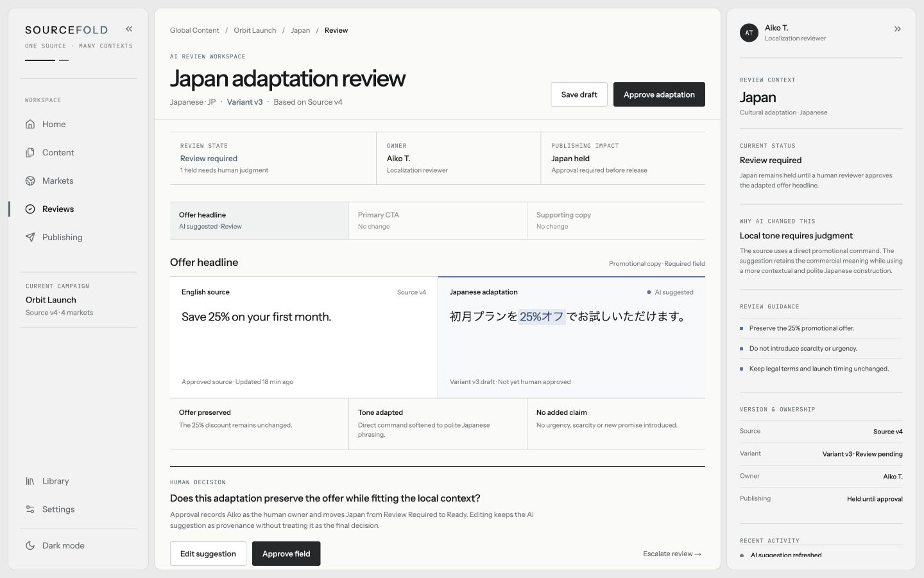924x578 pixels.
Task: Click 'Variant v3 · Review pending' value
Action: [x=862, y=454]
